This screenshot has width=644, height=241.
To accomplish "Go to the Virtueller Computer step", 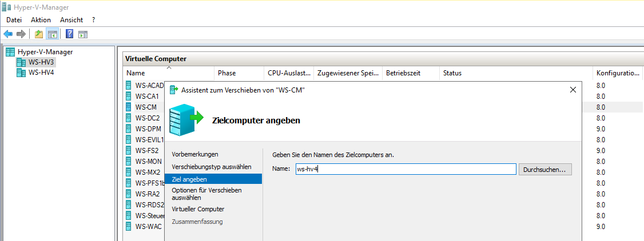I will (x=198, y=209).
